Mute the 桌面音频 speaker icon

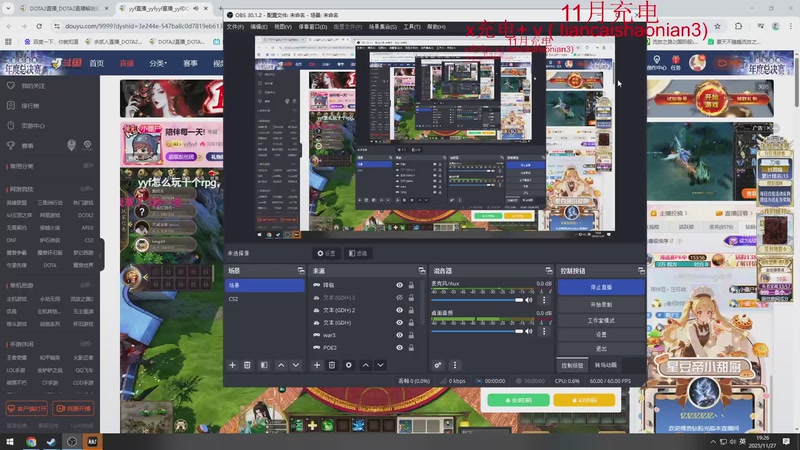(529, 332)
